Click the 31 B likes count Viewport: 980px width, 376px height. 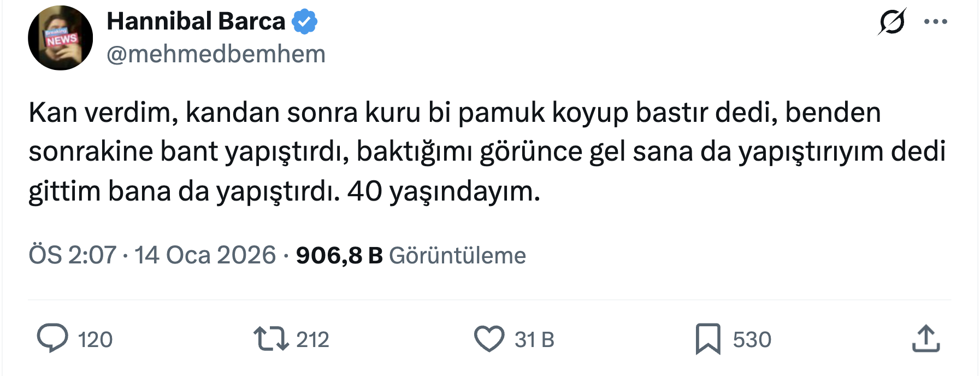tap(534, 340)
